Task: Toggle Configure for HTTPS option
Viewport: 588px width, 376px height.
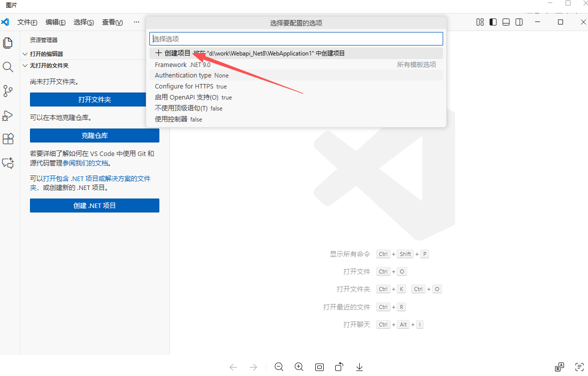Action: [296, 86]
